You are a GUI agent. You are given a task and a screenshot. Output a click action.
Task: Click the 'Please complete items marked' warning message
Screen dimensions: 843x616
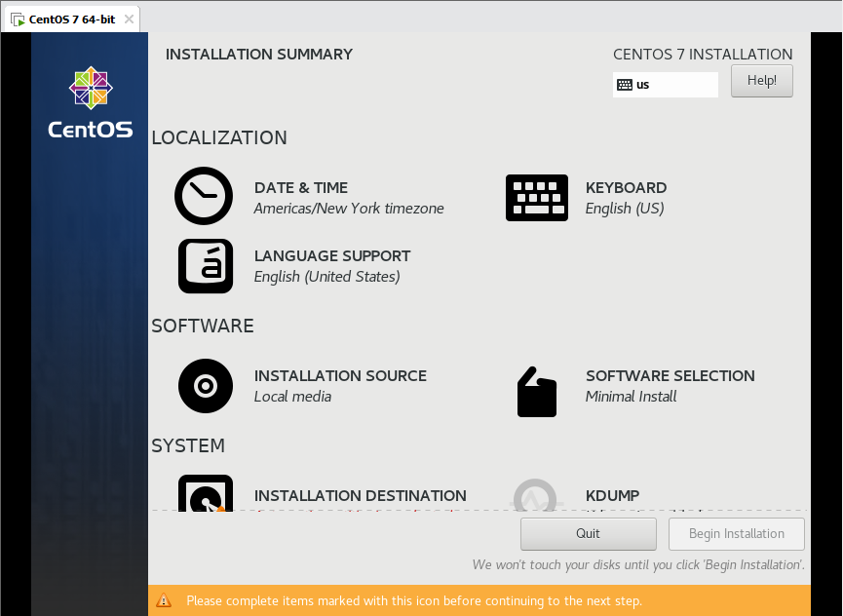(414, 601)
